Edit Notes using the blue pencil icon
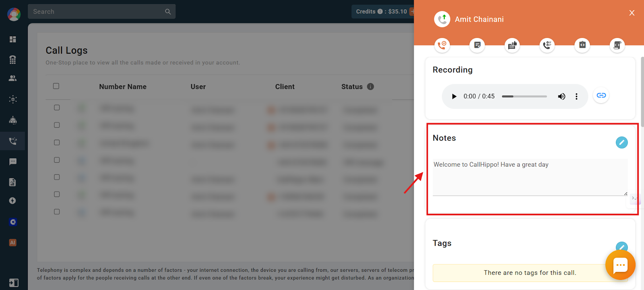 click(x=621, y=142)
